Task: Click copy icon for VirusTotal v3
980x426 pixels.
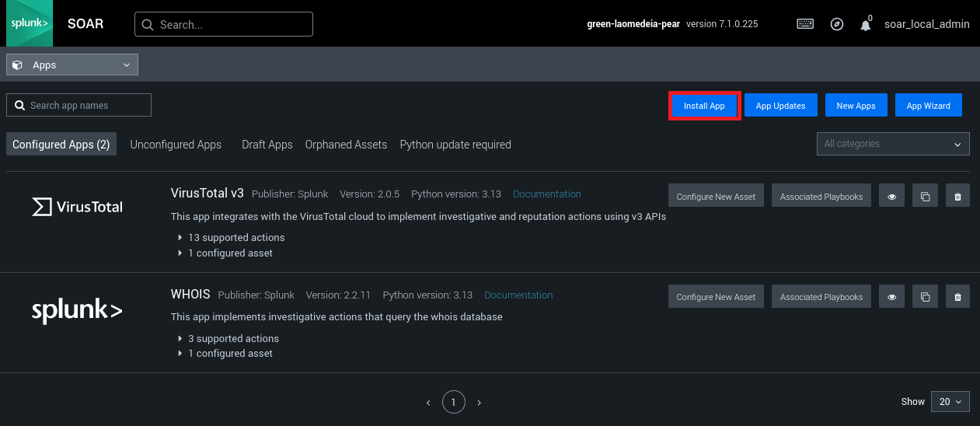Action: pyautogui.click(x=925, y=197)
